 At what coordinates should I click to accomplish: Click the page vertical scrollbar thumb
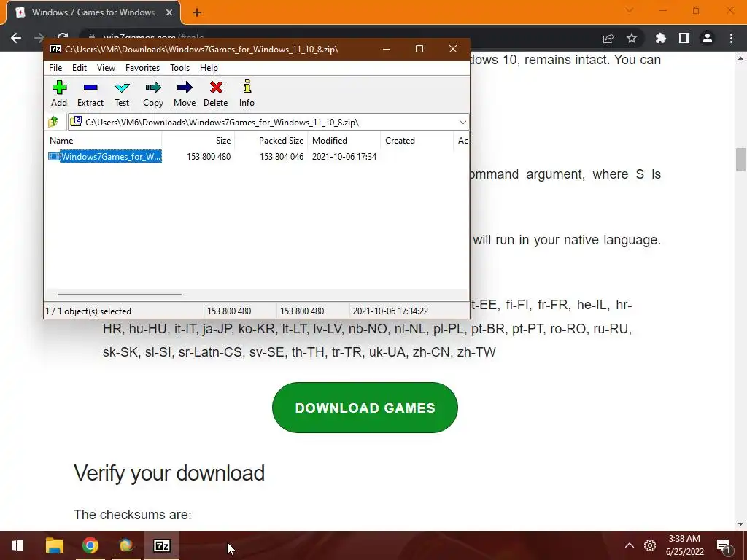click(x=740, y=160)
